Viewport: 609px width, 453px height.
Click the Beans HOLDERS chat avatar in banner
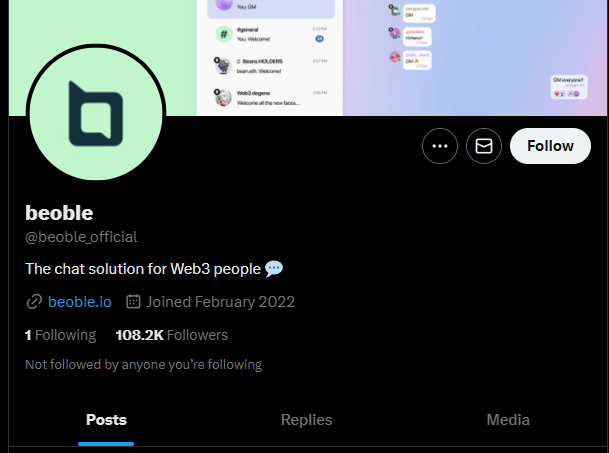tap(222, 66)
